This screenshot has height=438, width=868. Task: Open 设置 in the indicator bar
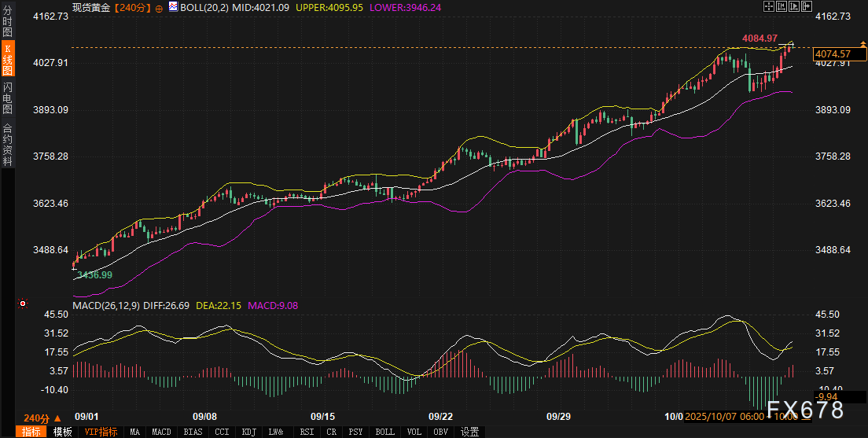click(x=469, y=432)
